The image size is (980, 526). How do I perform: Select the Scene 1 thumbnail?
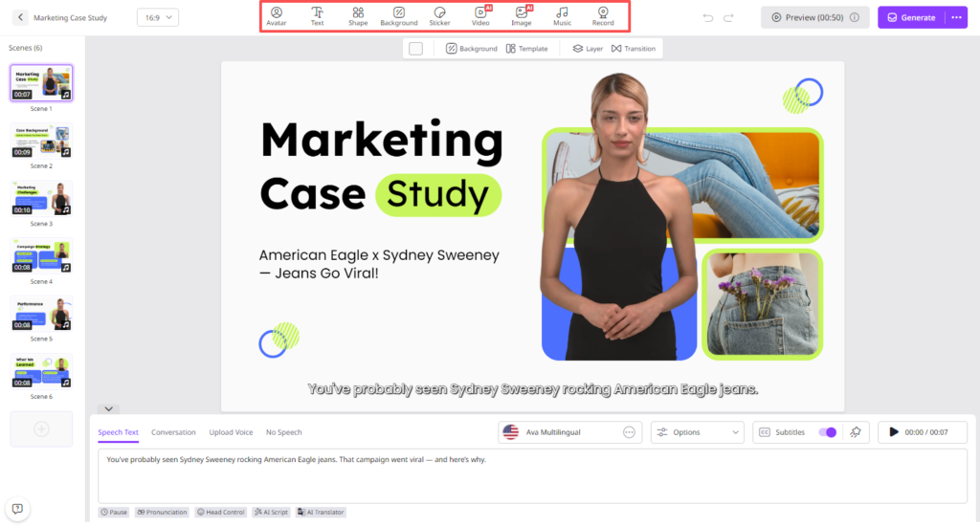(41, 82)
